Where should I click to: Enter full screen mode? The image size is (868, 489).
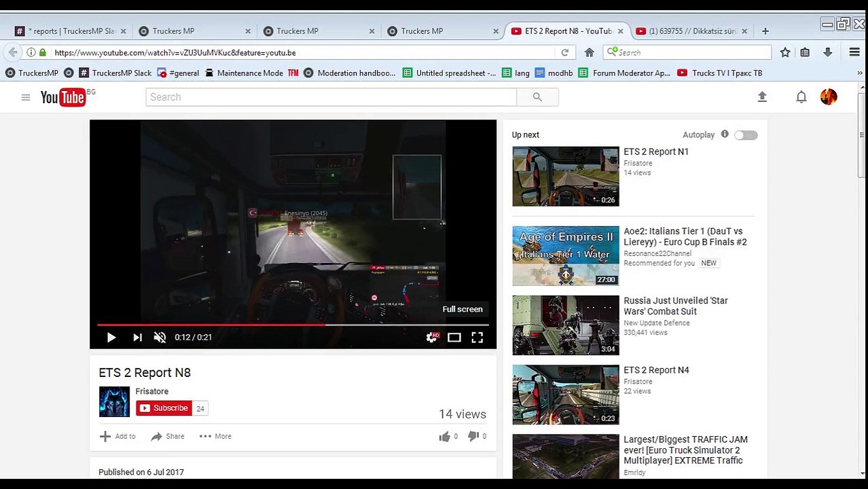pos(477,338)
